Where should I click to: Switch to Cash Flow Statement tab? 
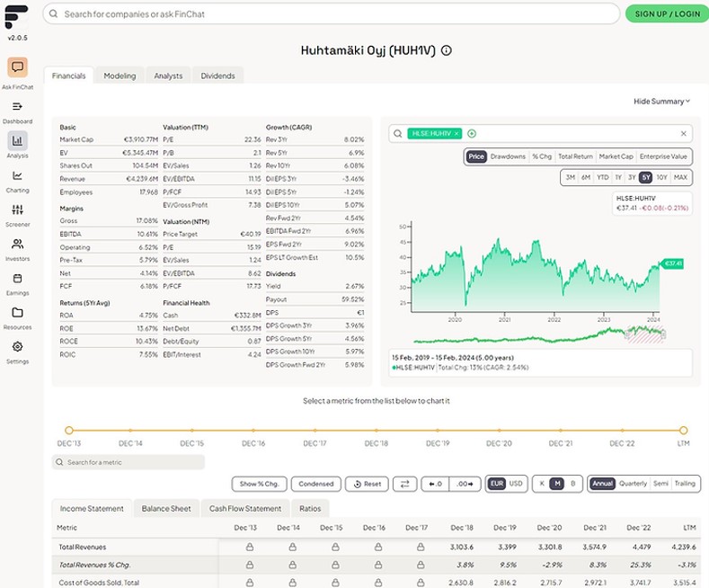coord(245,508)
